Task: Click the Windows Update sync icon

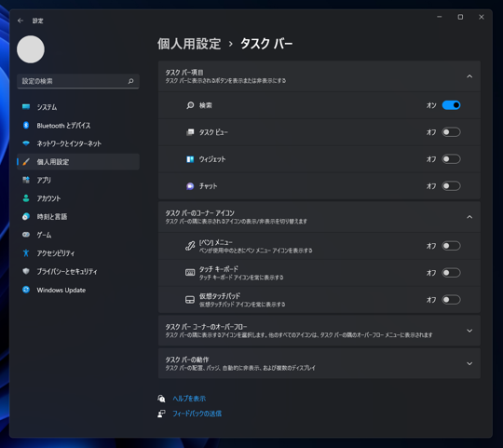Action: pyautogui.click(x=26, y=290)
